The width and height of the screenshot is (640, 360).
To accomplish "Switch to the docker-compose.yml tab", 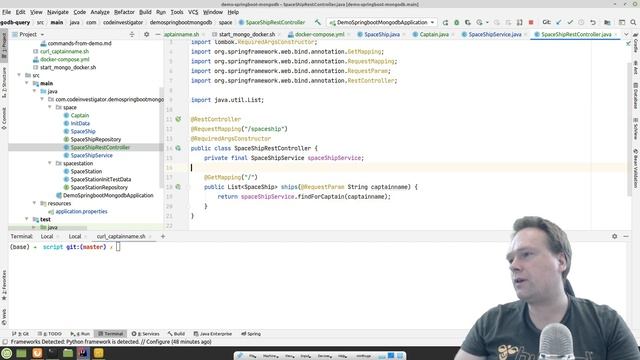I will (319, 35).
